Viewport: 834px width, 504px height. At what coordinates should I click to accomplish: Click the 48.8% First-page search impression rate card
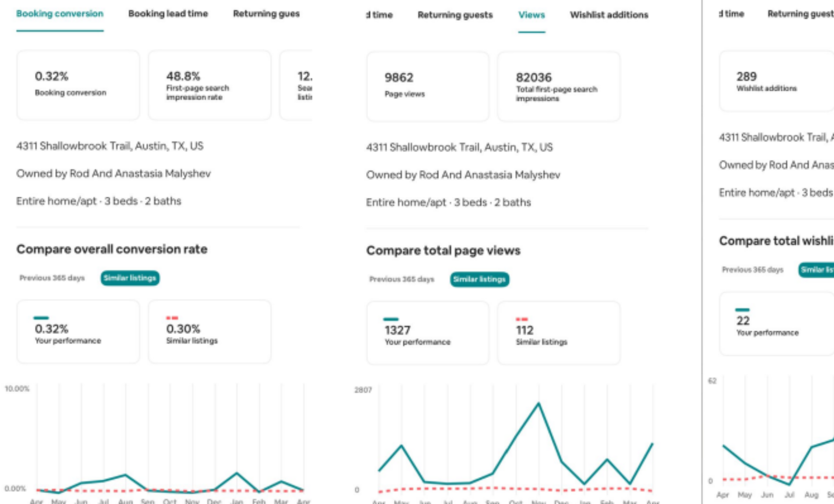209,85
